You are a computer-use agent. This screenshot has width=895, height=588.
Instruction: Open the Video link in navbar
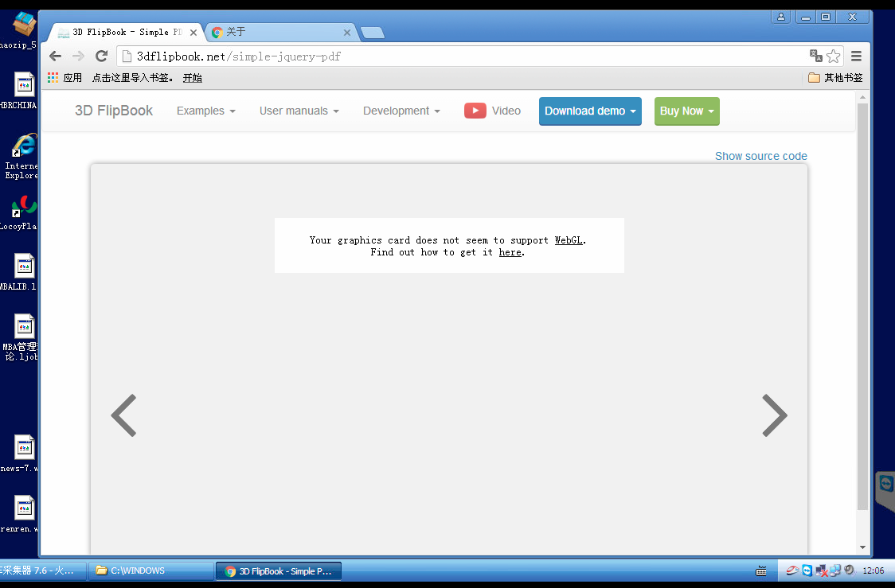click(506, 111)
